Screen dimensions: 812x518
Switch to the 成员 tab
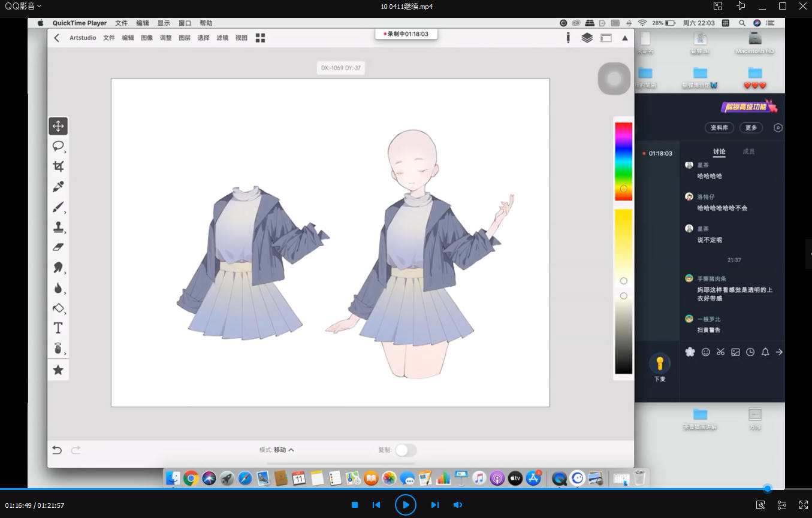click(748, 152)
